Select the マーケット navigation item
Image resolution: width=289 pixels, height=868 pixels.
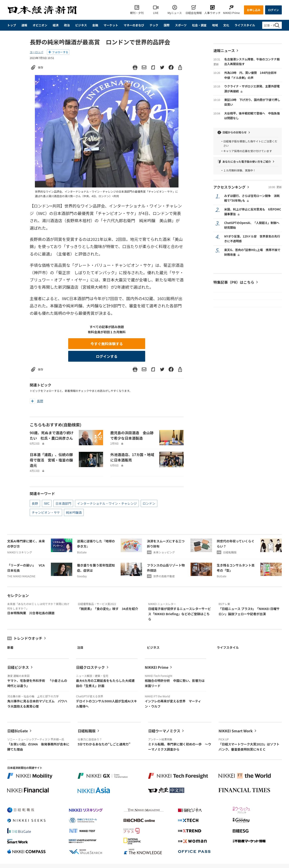point(111,25)
